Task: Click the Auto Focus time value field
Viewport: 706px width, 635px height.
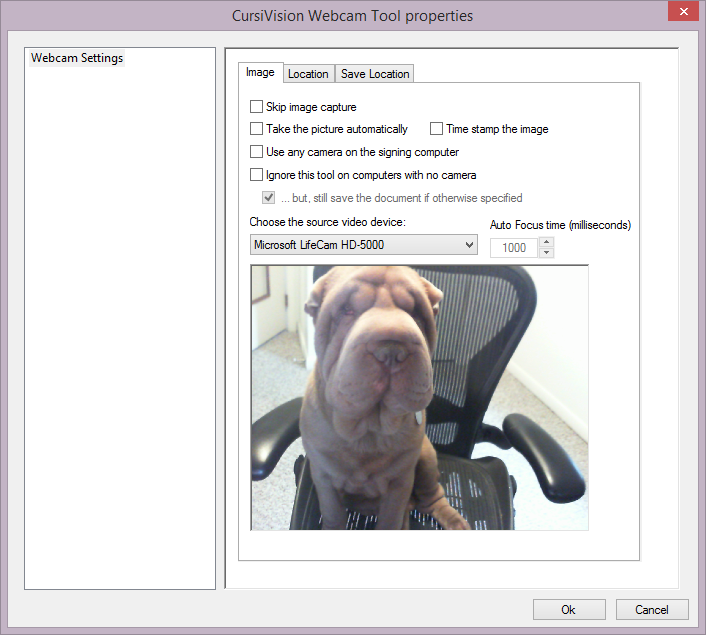Action: (x=514, y=247)
